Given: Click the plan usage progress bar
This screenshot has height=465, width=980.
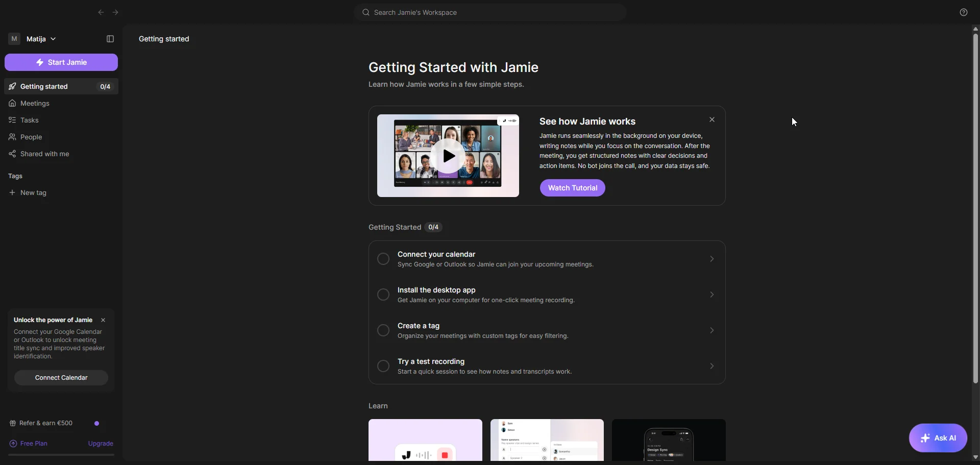Looking at the screenshot, I should click(61, 455).
